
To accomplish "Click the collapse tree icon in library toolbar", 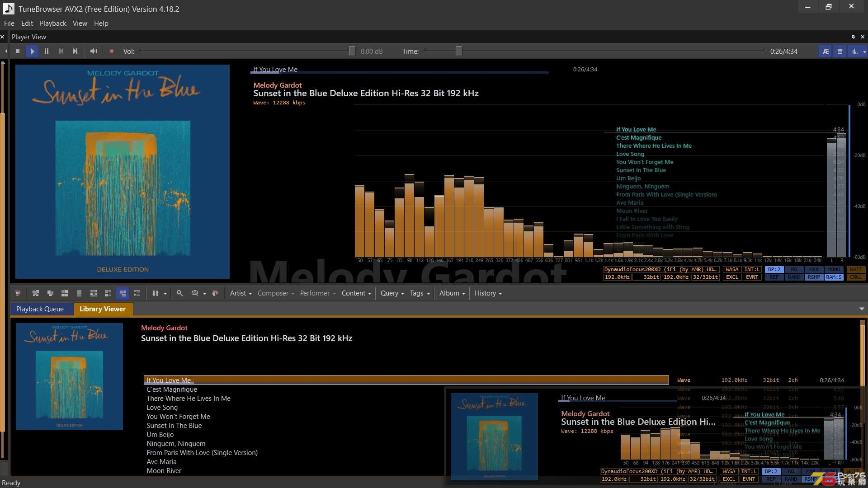I will (x=50, y=293).
